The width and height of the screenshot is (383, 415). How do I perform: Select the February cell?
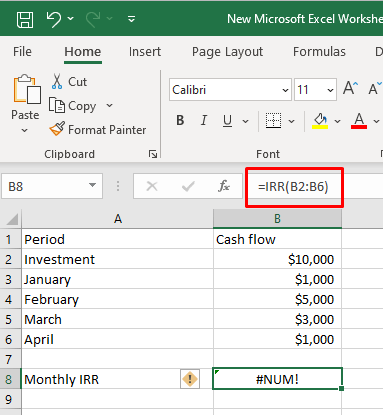click(117, 299)
